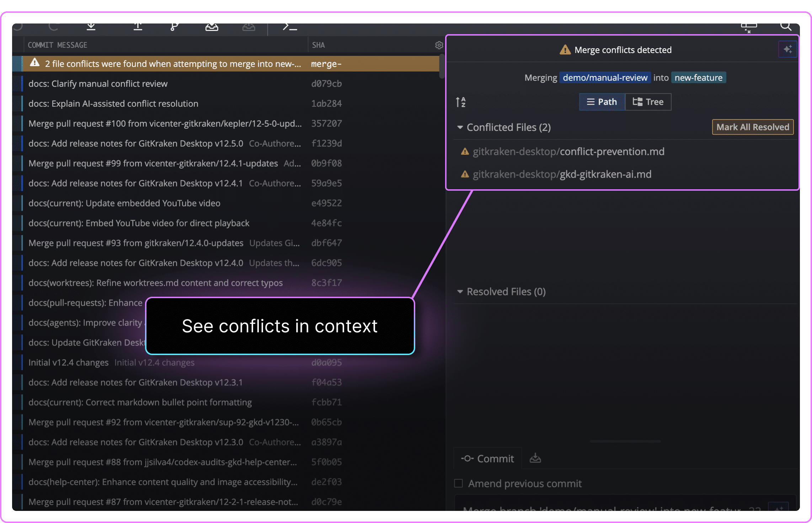Click the Mark All Resolved button
The image size is (812, 523).
753,127
